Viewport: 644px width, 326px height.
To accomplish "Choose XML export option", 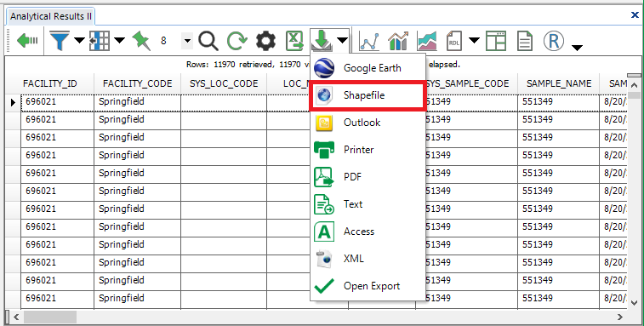I will point(368,259).
